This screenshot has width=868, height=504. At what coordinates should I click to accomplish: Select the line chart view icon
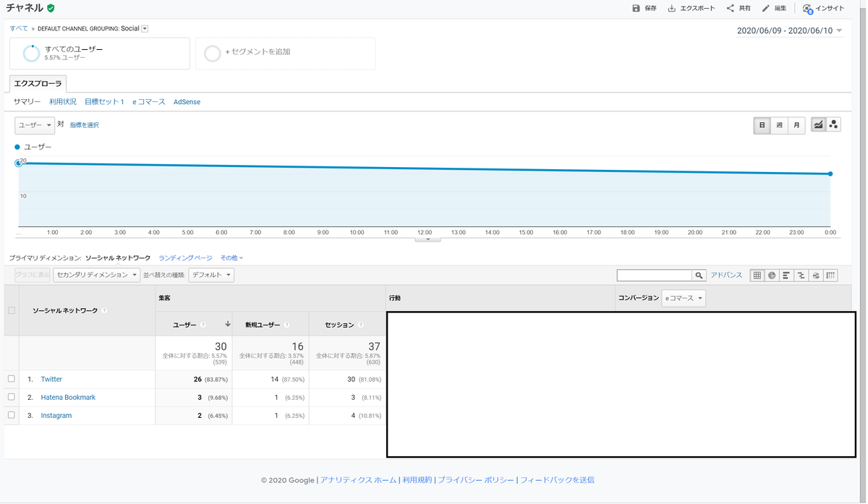pyautogui.click(x=818, y=125)
